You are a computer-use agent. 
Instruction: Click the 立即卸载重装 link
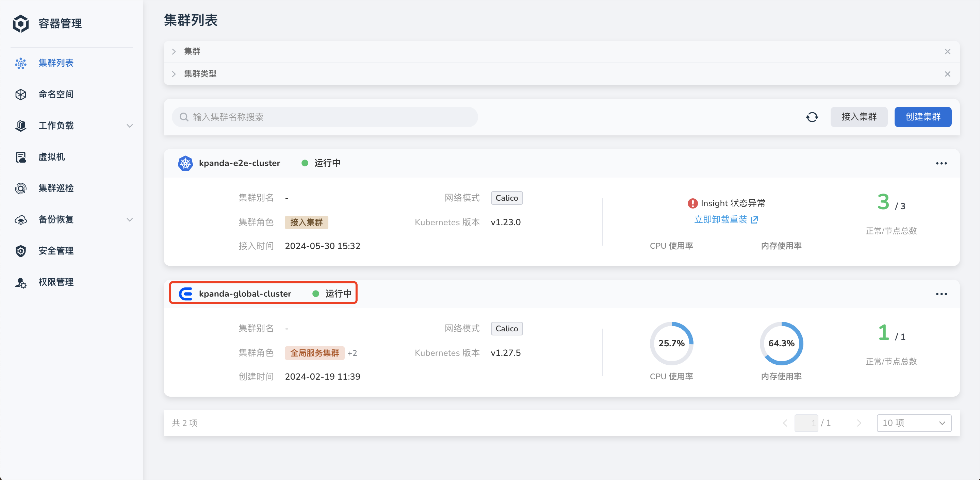tap(721, 220)
